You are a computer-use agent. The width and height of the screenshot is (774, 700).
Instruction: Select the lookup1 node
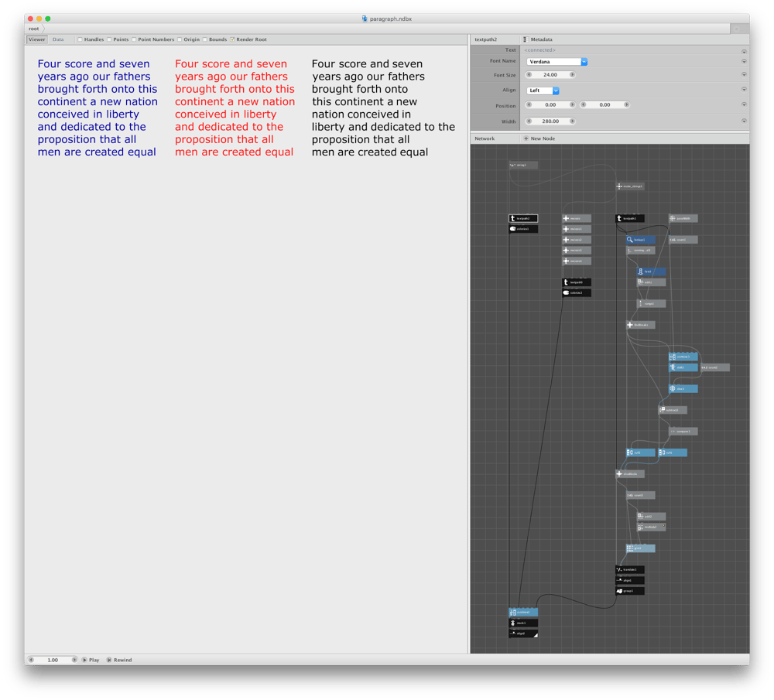pos(641,240)
